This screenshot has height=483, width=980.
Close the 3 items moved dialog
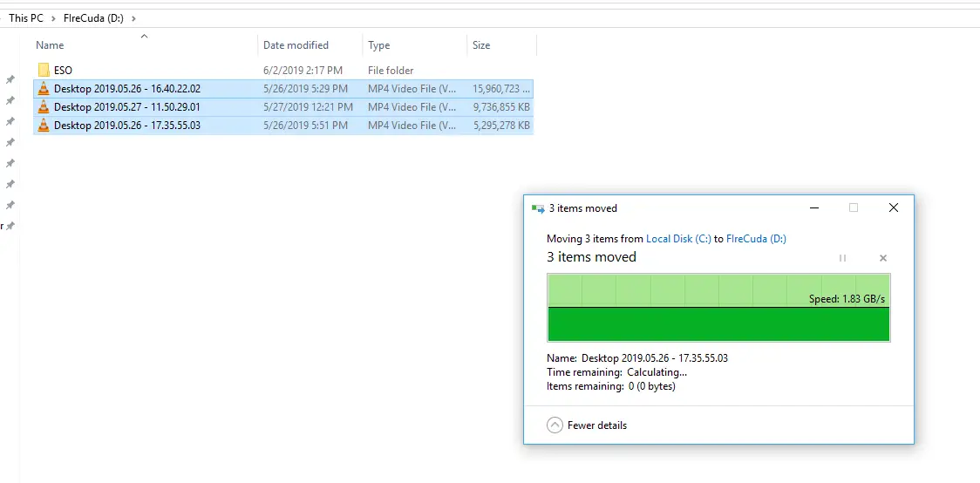(x=894, y=208)
